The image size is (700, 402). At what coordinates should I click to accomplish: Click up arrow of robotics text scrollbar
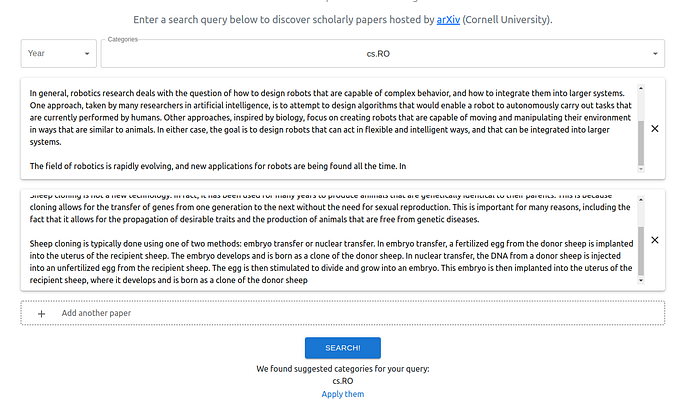coord(641,88)
